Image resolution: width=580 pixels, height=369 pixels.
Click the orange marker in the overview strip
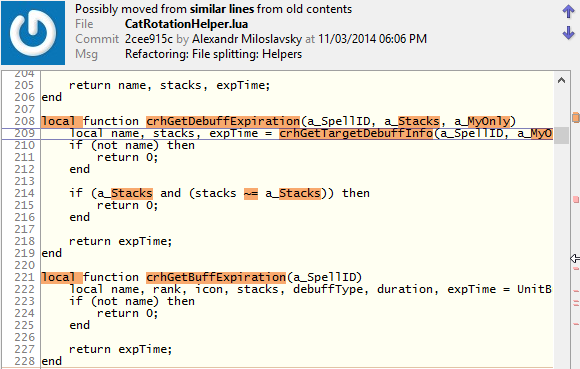click(576, 118)
